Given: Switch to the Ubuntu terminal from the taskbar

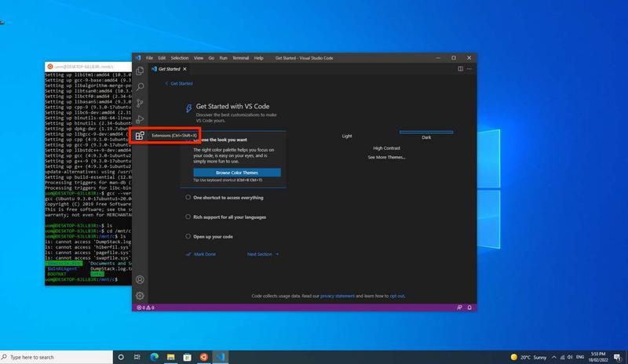Looking at the screenshot, I should pos(203,357).
